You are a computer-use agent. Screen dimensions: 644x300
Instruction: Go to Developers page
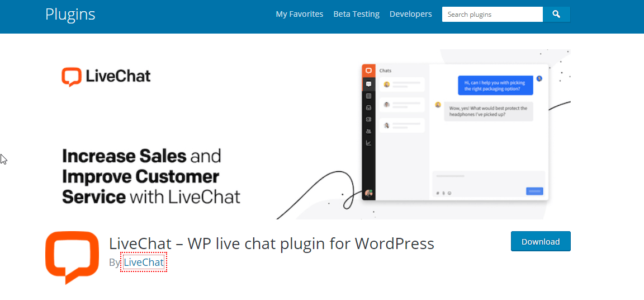(x=411, y=14)
